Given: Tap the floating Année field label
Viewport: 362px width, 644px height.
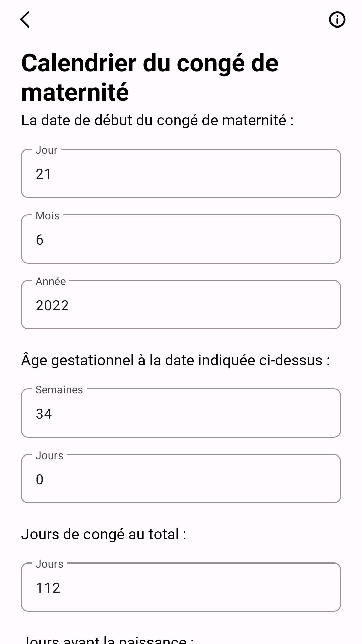Looking at the screenshot, I should click(51, 281).
